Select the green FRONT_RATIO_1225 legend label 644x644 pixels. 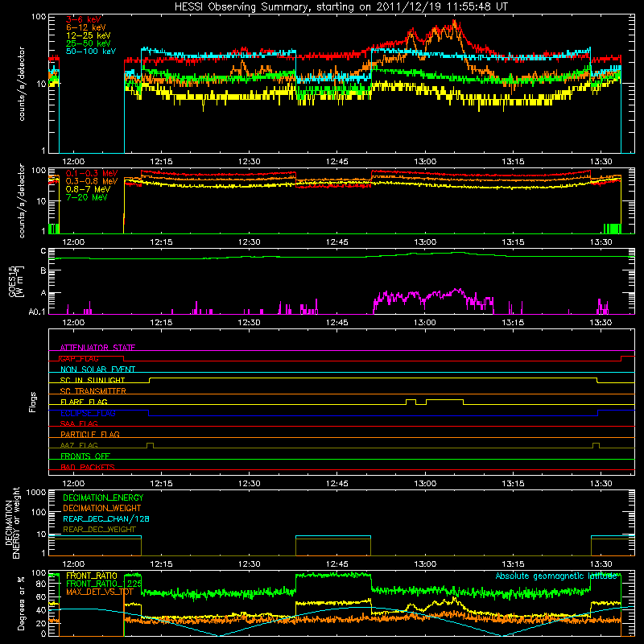104,584
